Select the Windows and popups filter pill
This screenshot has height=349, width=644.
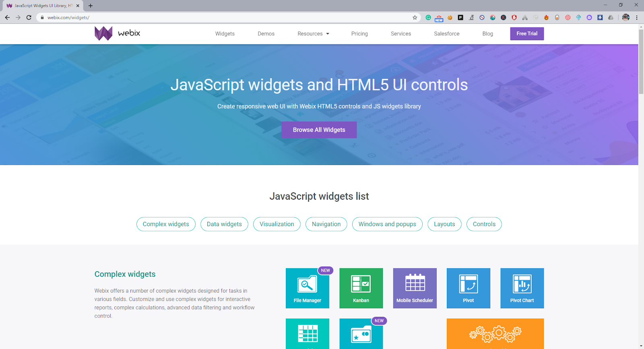(387, 224)
